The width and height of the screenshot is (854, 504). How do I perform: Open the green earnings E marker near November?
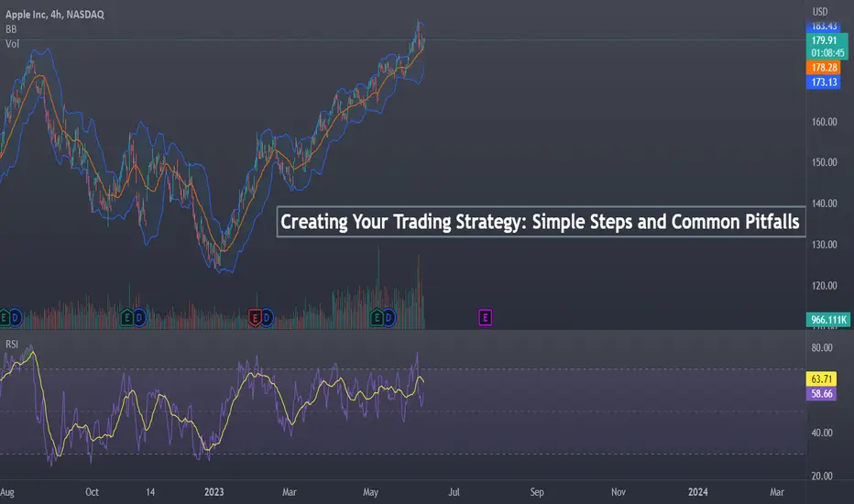(126, 317)
